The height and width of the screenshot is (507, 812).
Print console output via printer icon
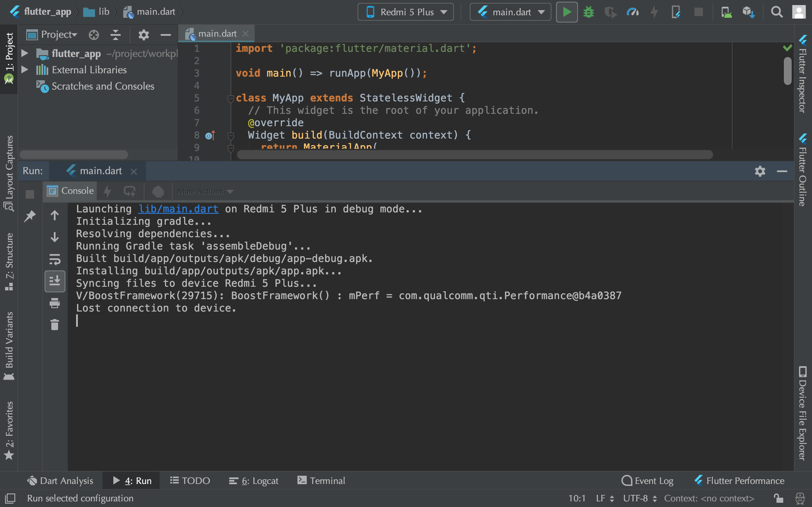coord(55,303)
